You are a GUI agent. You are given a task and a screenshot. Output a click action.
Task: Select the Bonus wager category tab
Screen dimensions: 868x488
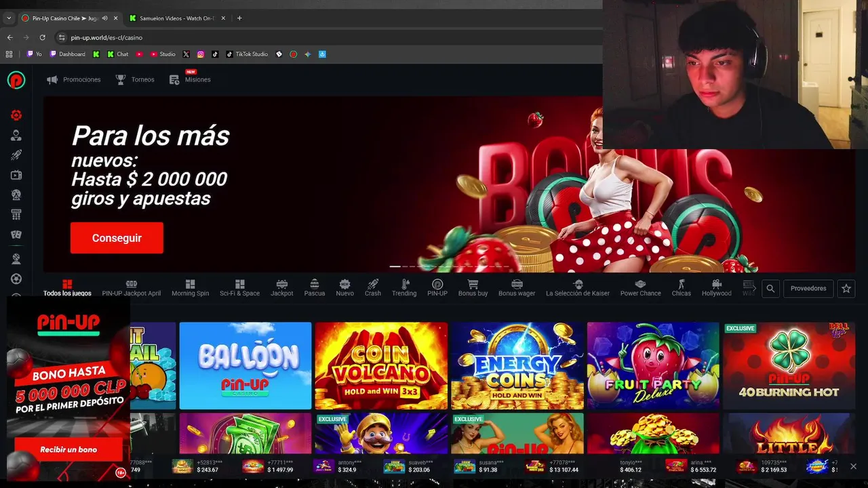517,288
